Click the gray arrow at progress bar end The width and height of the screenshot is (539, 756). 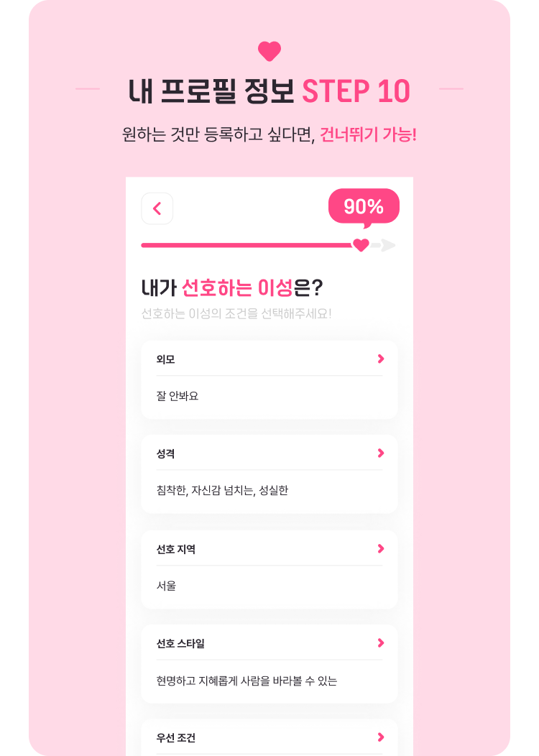click(x=387, y=245)
